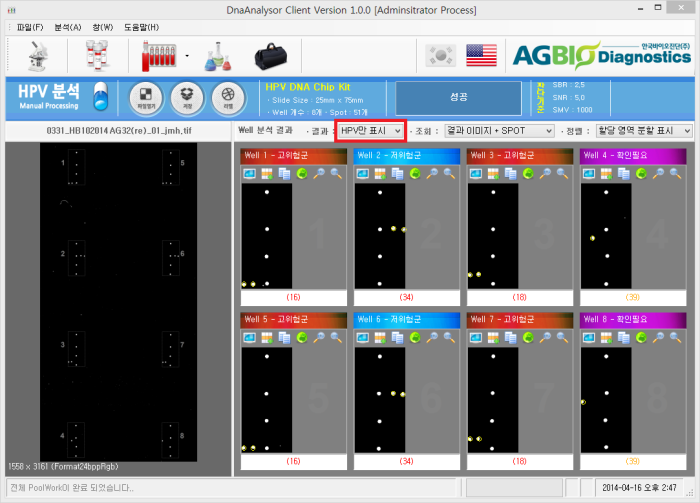The width and height of the screenshot is (700, 503).
Task: Click the Well 3 result value (18)
Action: (519, 297)
